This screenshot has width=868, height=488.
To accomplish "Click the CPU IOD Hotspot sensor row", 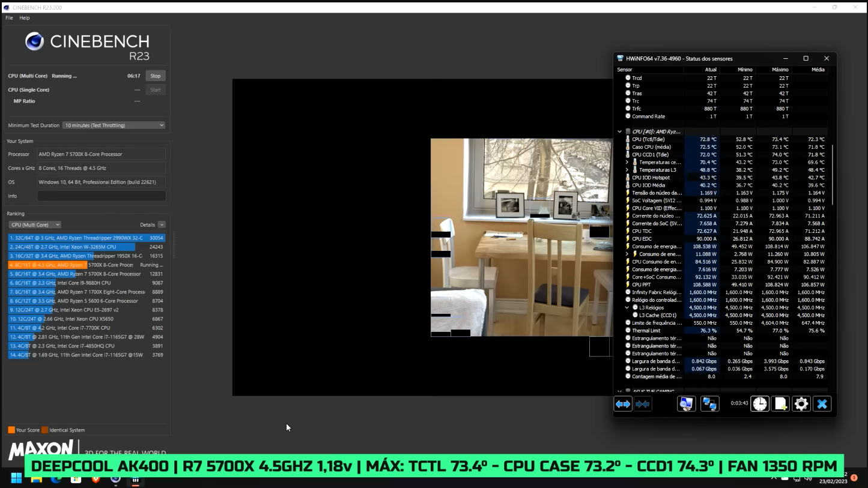I will click(722, 178).
